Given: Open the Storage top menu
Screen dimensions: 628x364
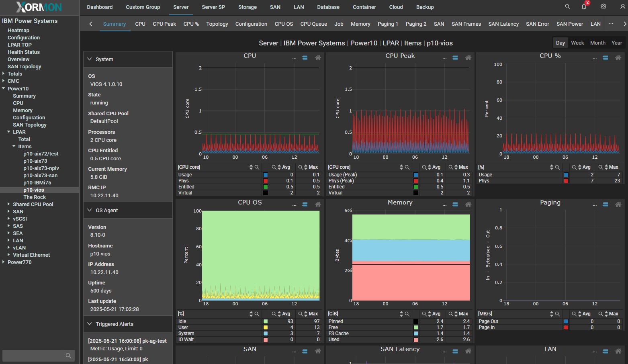Looking at the screenshot, I should tap(247, 7).
